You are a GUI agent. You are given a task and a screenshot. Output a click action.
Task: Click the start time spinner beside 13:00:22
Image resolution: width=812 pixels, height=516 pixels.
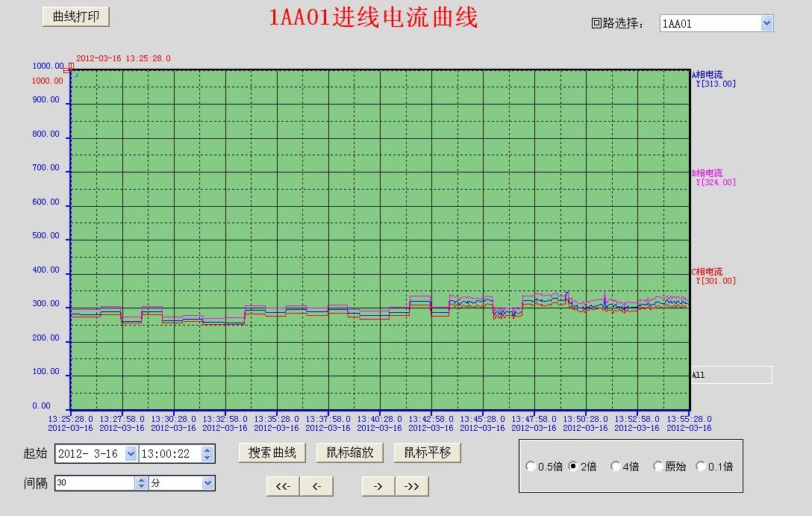(207, 453)
